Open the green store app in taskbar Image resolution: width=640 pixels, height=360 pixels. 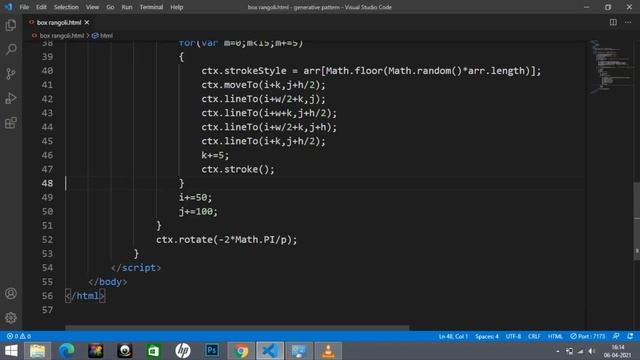(154, 351)
